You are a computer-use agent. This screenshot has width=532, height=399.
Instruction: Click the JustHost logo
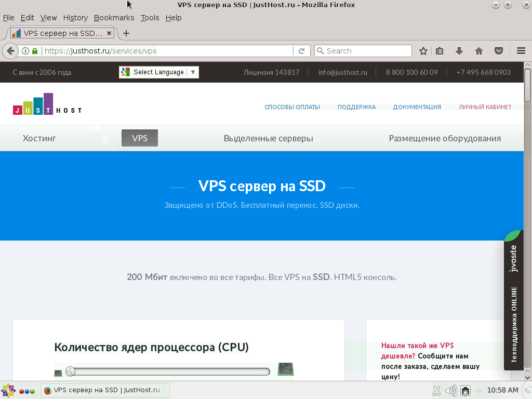(x=47, y=104)
